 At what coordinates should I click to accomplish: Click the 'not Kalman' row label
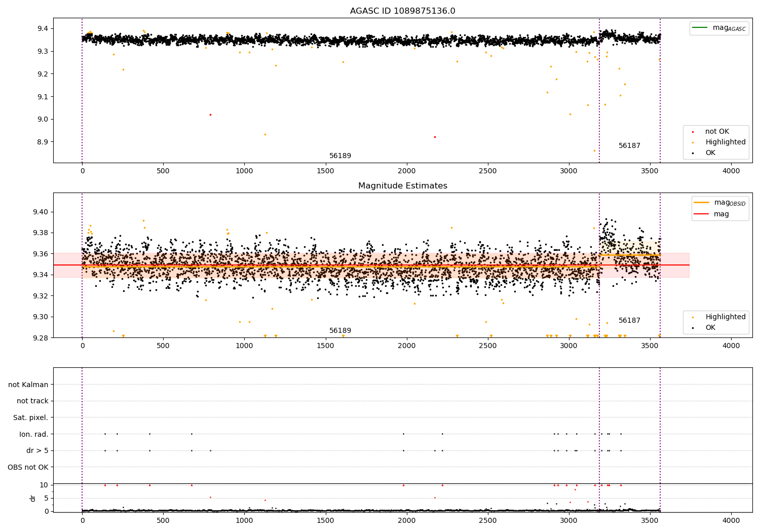click(x=28, y=385)
